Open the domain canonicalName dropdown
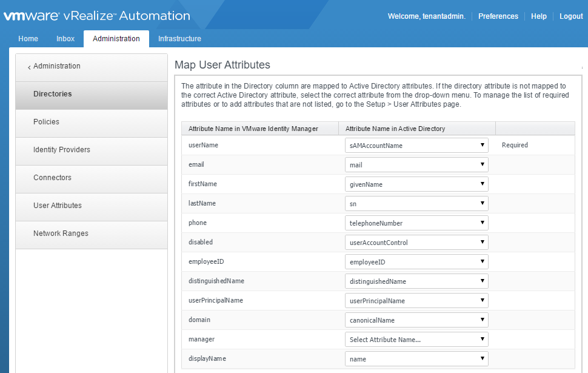Image resolution: width=588 pixels, height=373 pixels. pos(416,320)
